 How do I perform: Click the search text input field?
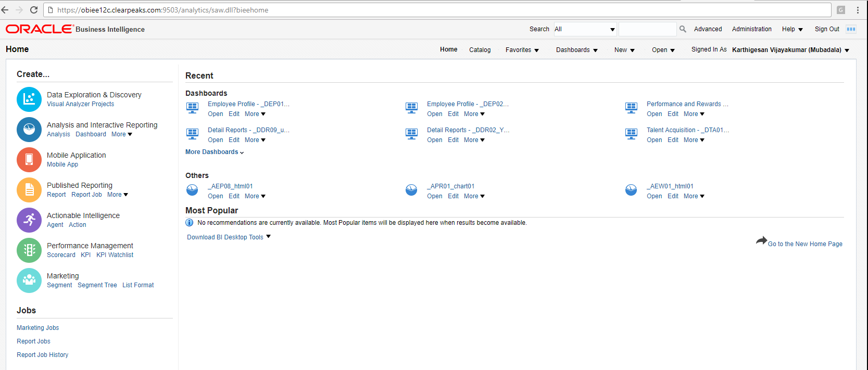648,29
